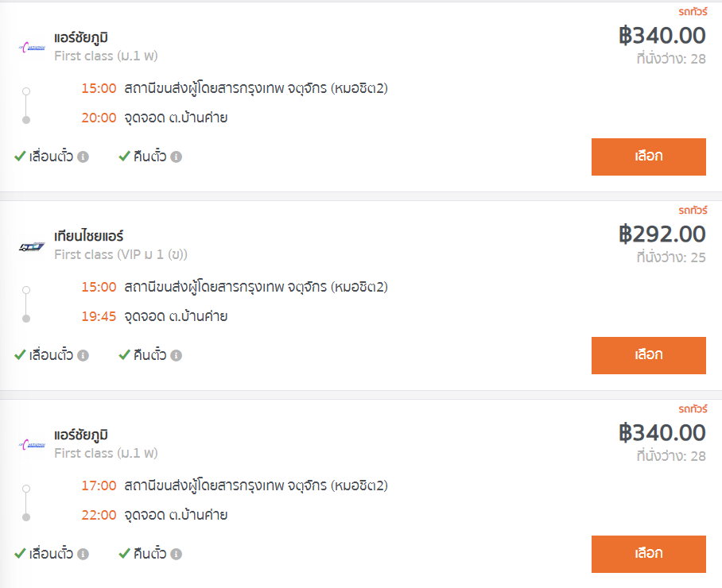Image resolution: width=722 pixels, height=588 pixels.
Task: Select the ฿340.00 trip departing 15:00
Action: (648, 157)
